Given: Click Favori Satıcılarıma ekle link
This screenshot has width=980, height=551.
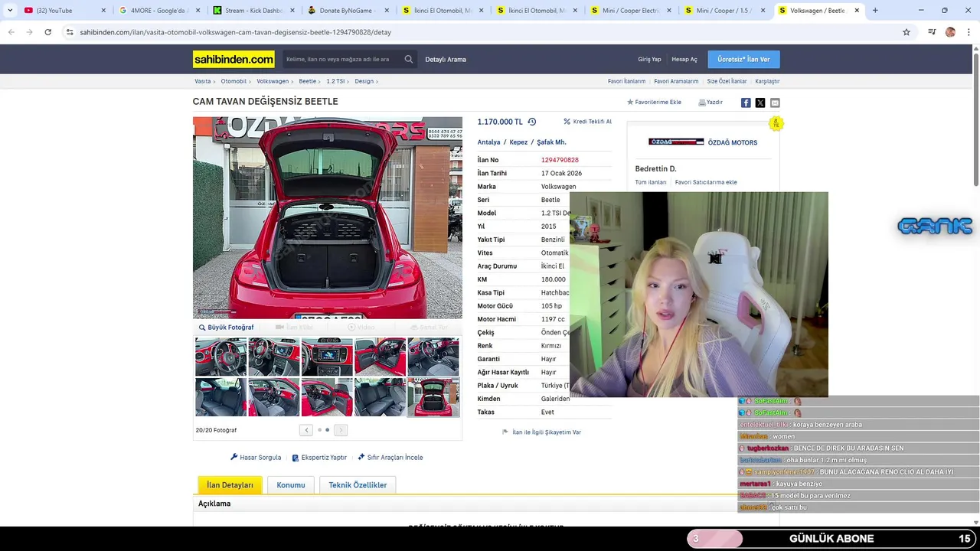Looking at the screenshot, I should [706, 182].
